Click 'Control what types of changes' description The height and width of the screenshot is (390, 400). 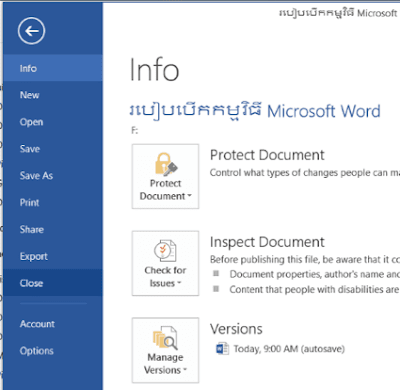click(x=305, y=173)
